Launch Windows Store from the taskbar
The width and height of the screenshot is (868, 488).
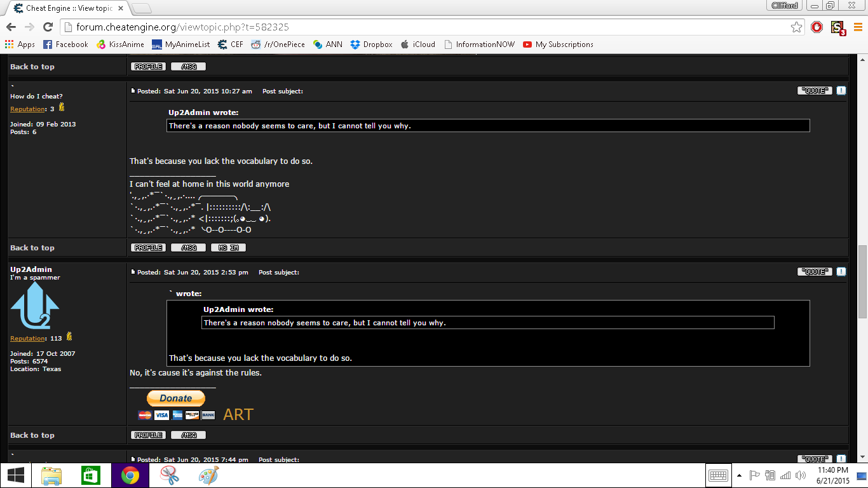coord(91,475)
